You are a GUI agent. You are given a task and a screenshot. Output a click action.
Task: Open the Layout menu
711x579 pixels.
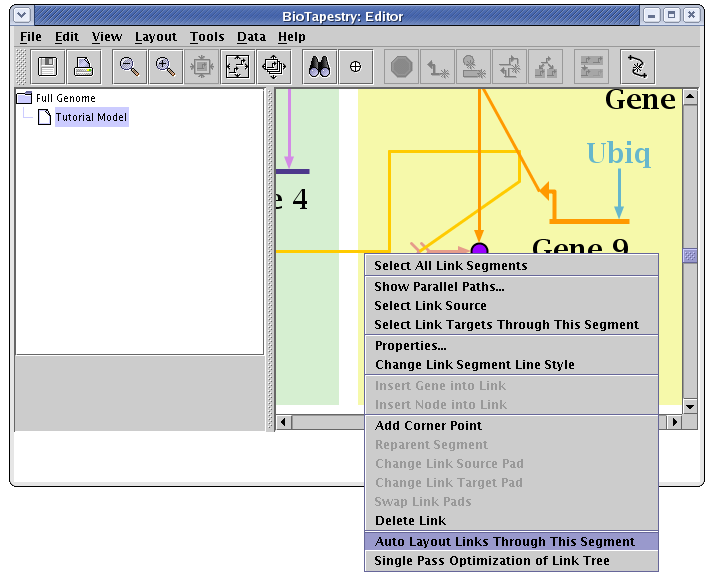point(155,37)
